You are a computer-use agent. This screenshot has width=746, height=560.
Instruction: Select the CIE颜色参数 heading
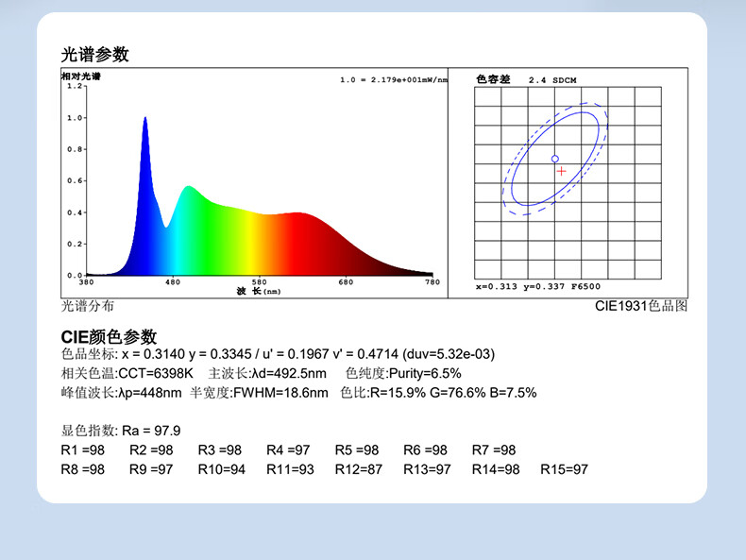pos(109,337)
